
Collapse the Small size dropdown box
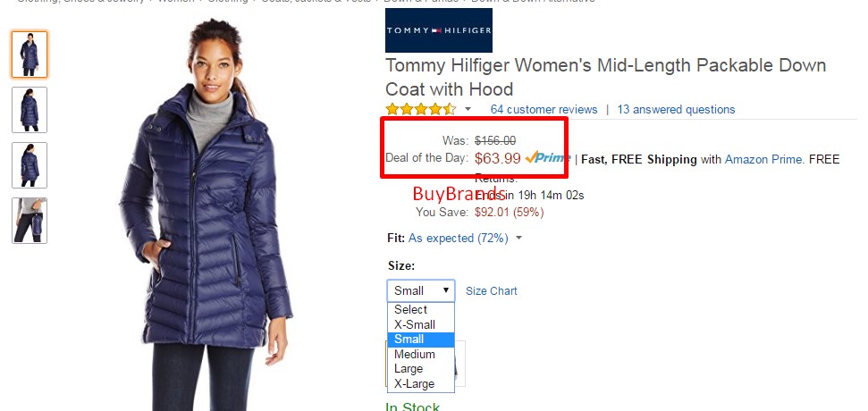point(421,290)
